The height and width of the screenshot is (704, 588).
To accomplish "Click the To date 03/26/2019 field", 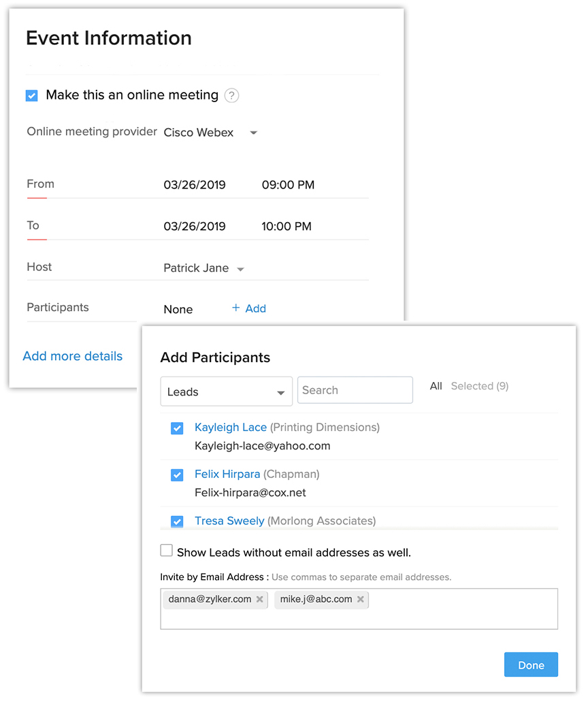I will point(195,226).
